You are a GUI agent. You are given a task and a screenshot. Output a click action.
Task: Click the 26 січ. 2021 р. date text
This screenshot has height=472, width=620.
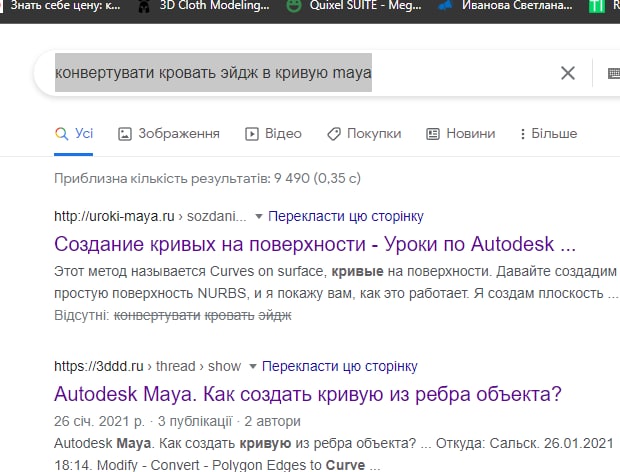[99, 421]
